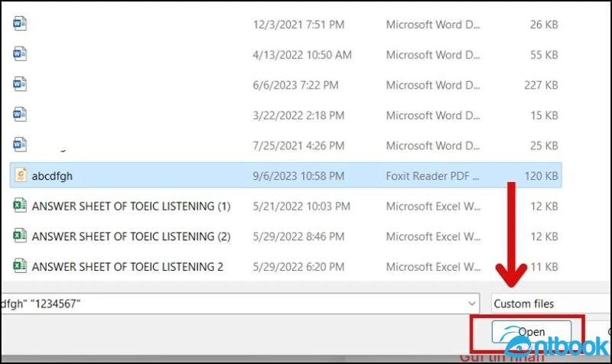Screen dimensions: 612x364
Task: Click the date 9/6/2023 10:58 PM
Action: pos(298,176)
